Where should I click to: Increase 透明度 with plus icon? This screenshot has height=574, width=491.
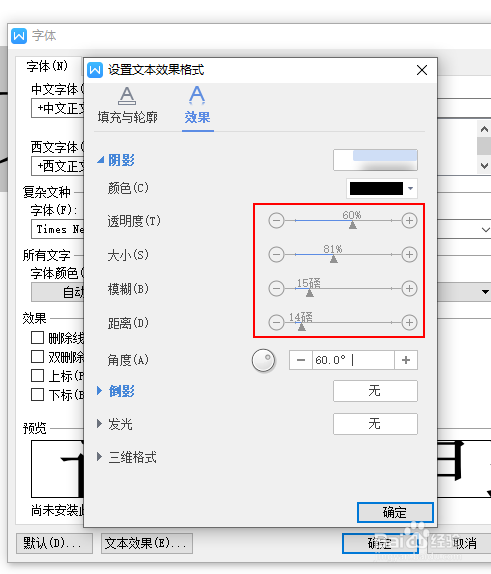(x=409, y=221)
